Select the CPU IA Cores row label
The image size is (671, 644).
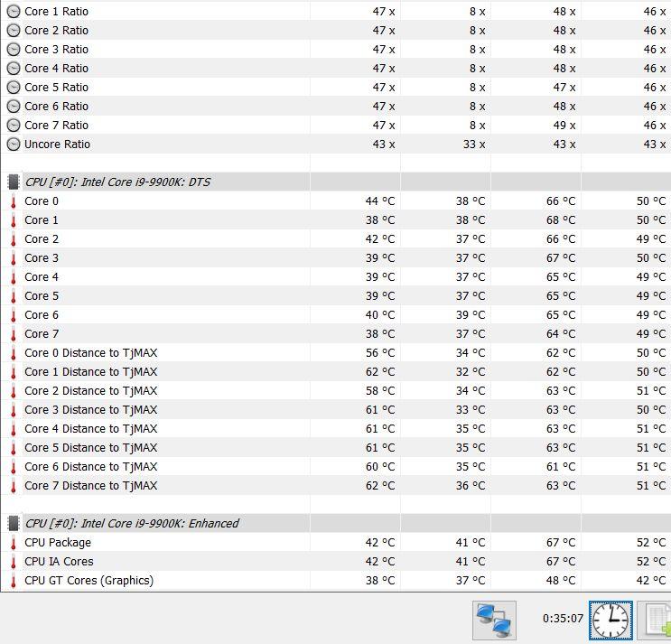point(59,562)
